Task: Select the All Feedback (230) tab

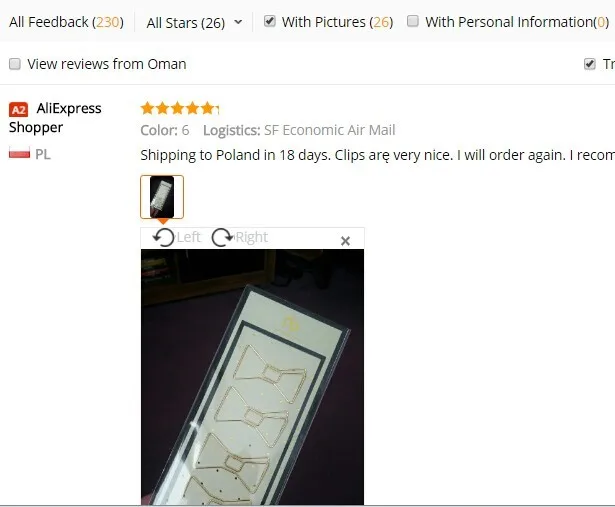Action: 66,22
